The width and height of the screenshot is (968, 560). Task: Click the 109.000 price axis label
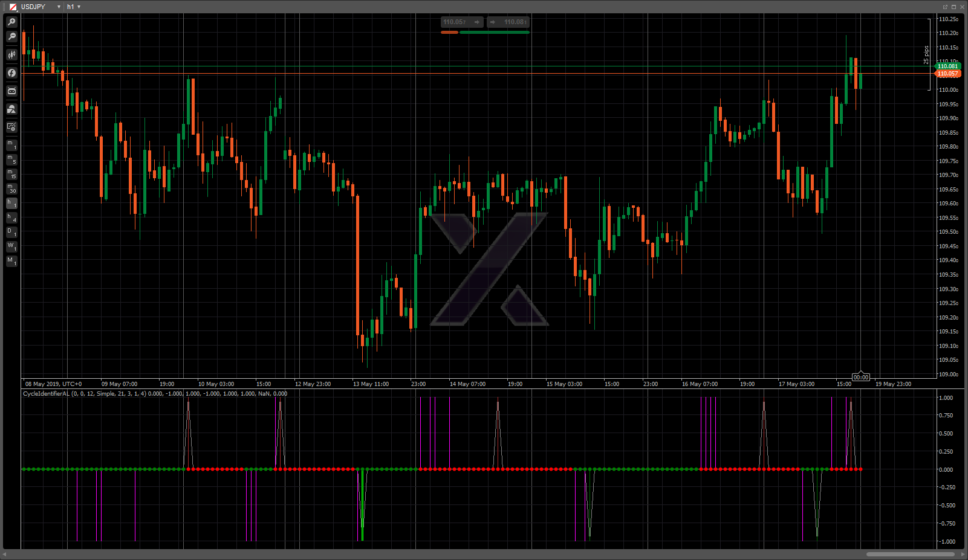coord(948,375)
